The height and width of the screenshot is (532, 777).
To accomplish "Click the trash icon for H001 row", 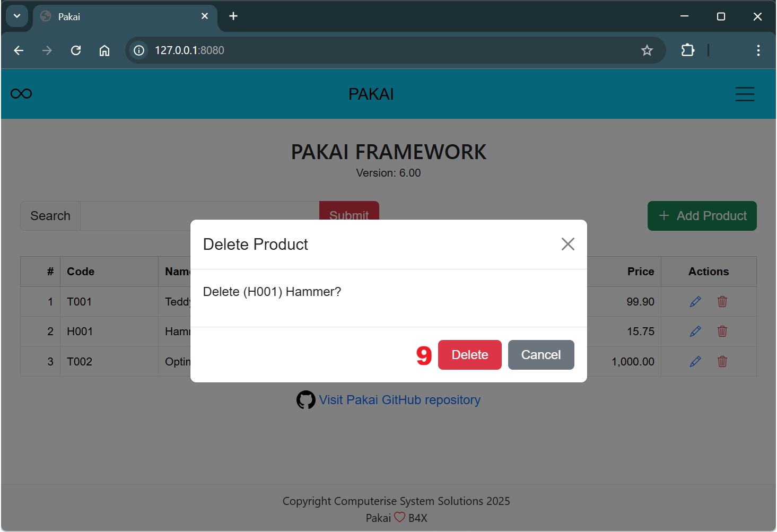I will tap(722, 332).
